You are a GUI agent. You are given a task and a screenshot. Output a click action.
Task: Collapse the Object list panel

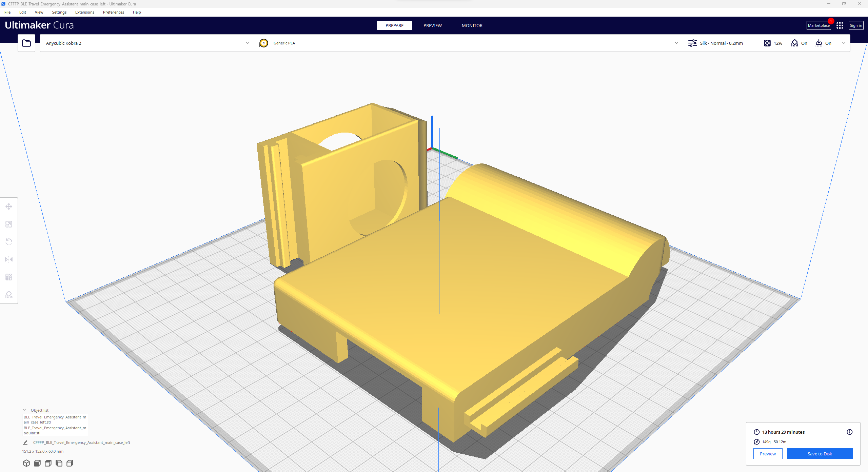coord(24,410)
